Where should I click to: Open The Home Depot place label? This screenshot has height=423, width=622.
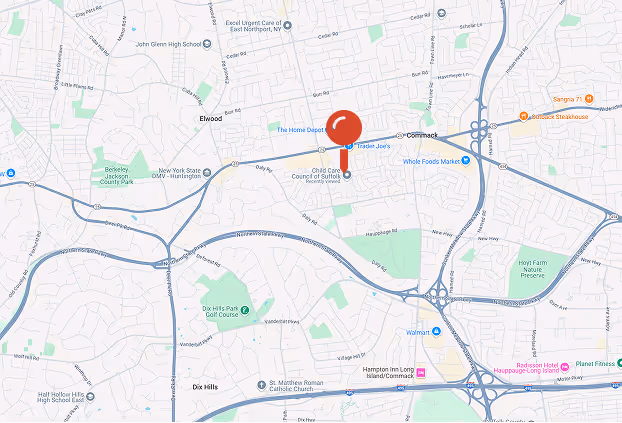click(300, 130)
